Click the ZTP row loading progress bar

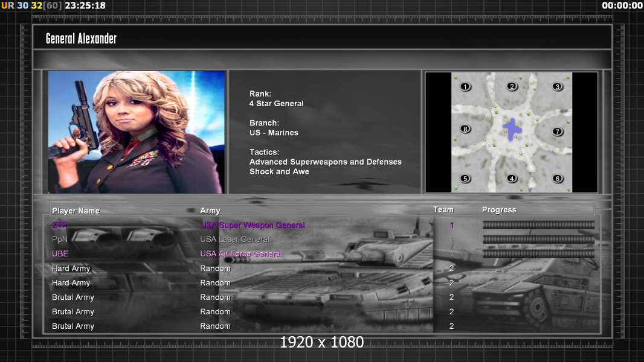pyautogui.click(x=538, y=224)
